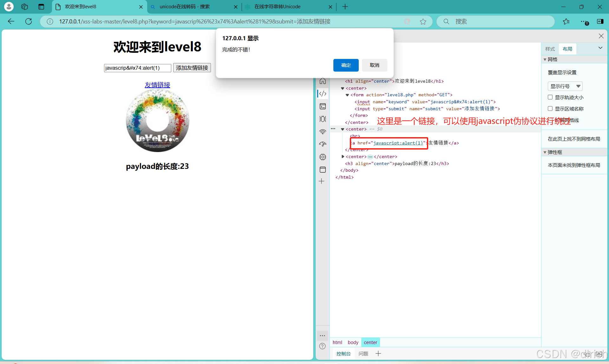Image resolution: width=609 pixels, height=364 pixels.
Task: Open the Console panel icon in sidebar
Action: (x=323, y=106)
